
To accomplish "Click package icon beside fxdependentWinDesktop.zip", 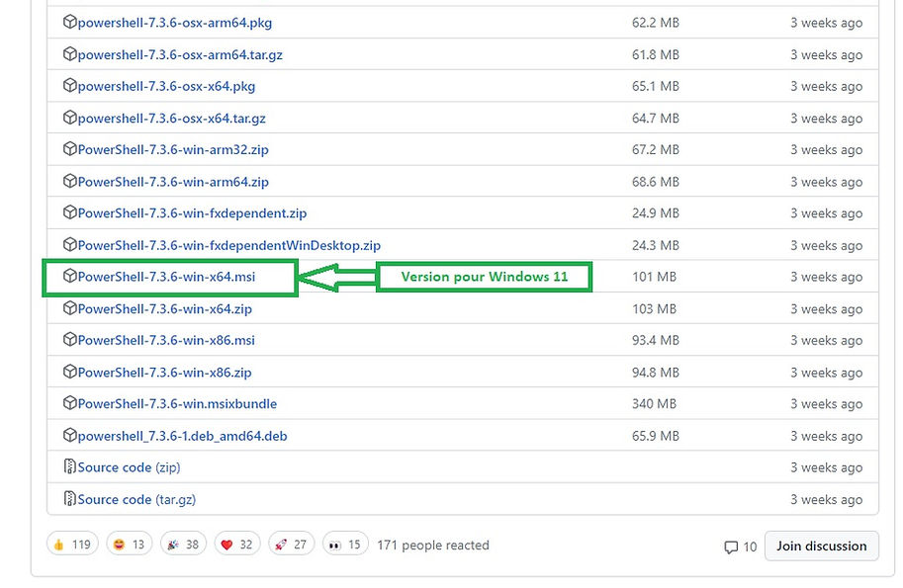I will 69,245.
